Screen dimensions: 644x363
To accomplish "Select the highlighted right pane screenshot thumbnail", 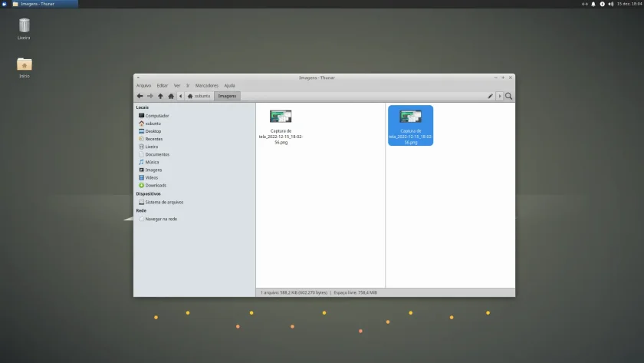I will pyautogui.click(x=411, y=117).
